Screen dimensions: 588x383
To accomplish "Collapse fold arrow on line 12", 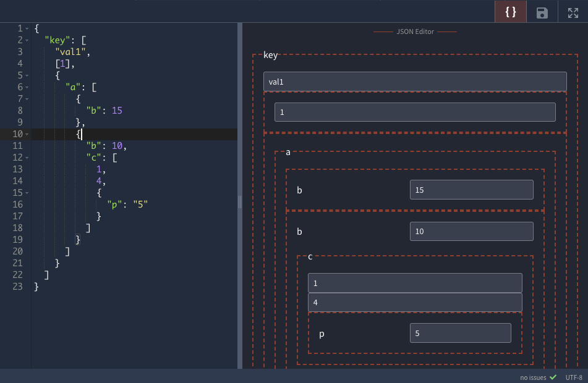I will (27, 158).
